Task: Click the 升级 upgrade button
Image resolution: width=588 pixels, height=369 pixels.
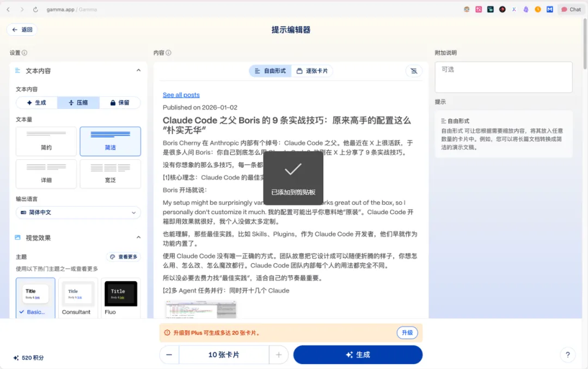Action: coord(407,332)
